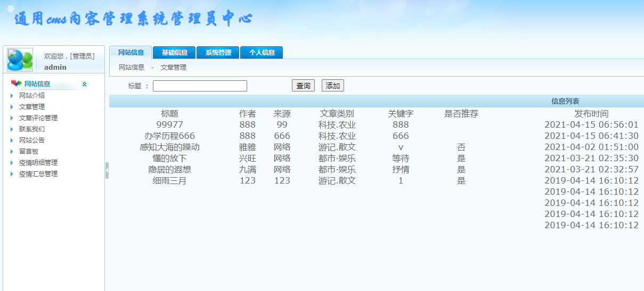
Task: Click the 是否推荐 column header
Action: pyautogui.click(x=461, y=114)
